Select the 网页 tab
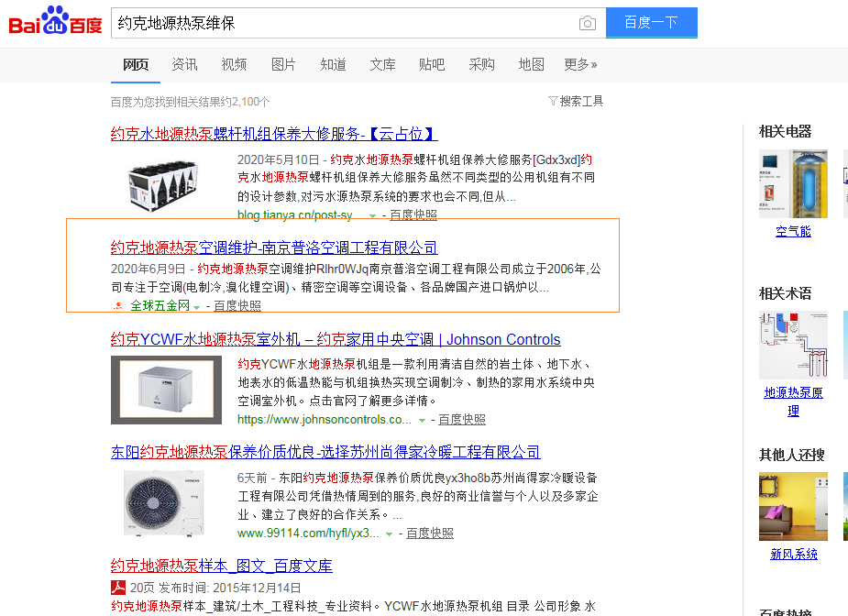The width and height of the screenshot is (848, 616). (136, 65)
